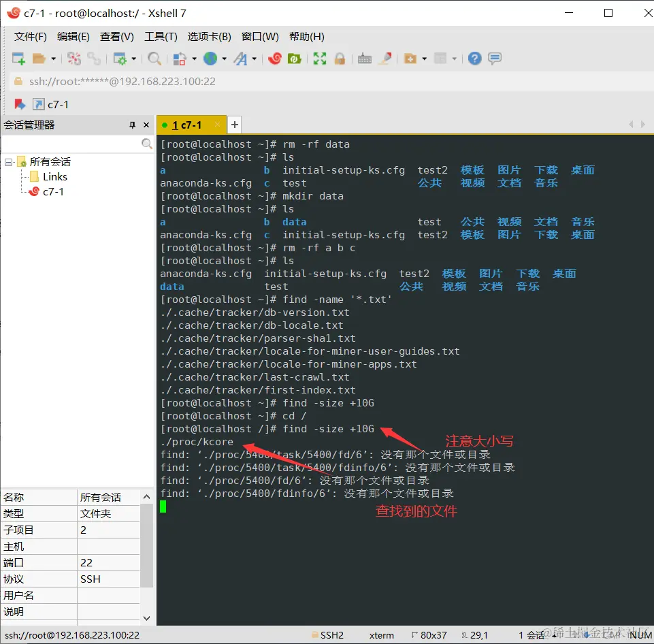Open the 工具(T) menu
The width and height of the screenshot is (654, 644).
click(x=161, y=37)
